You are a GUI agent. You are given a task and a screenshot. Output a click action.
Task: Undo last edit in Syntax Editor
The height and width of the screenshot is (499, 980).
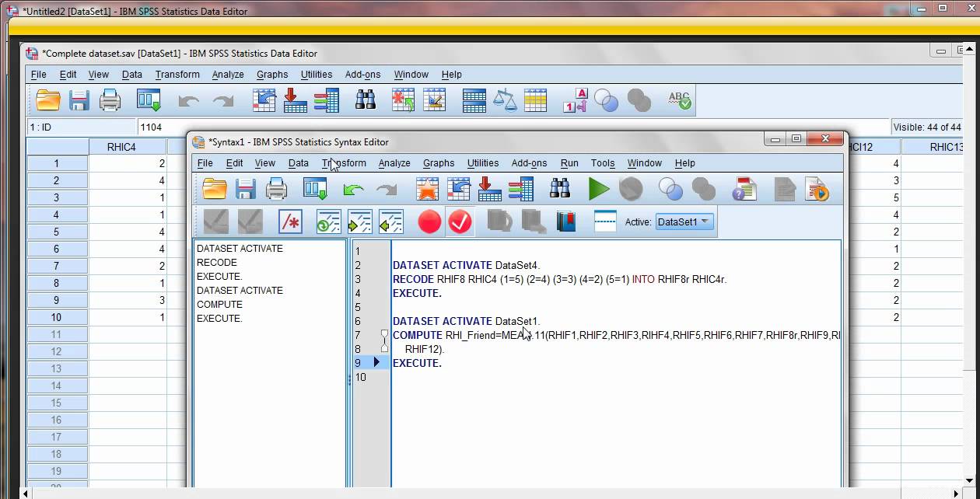pos(354,189)
